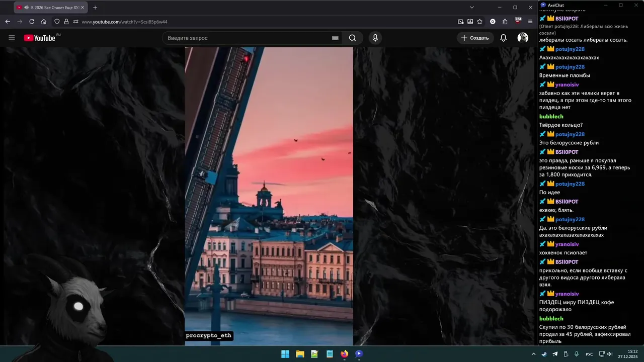Open the round extension icon in toolbar
This screenshot has width=644, height=362.
click(493, 22)
